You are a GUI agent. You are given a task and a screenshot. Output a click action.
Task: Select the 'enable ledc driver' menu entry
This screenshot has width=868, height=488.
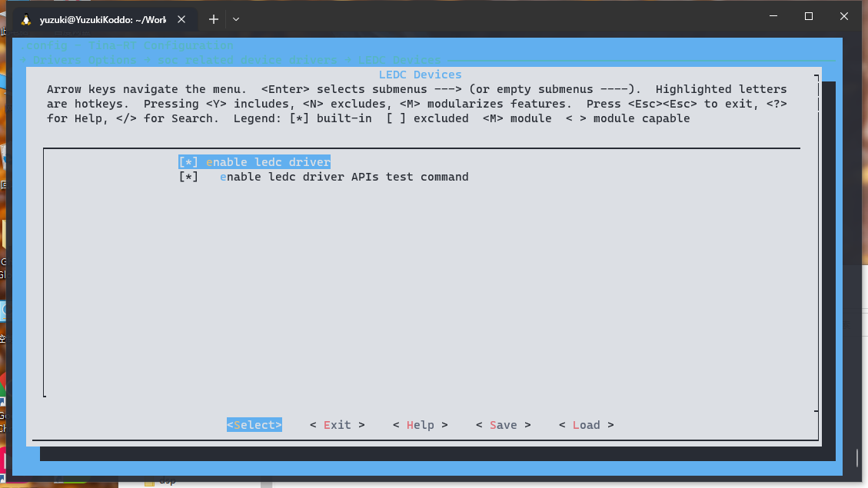(x=268, y=162)
